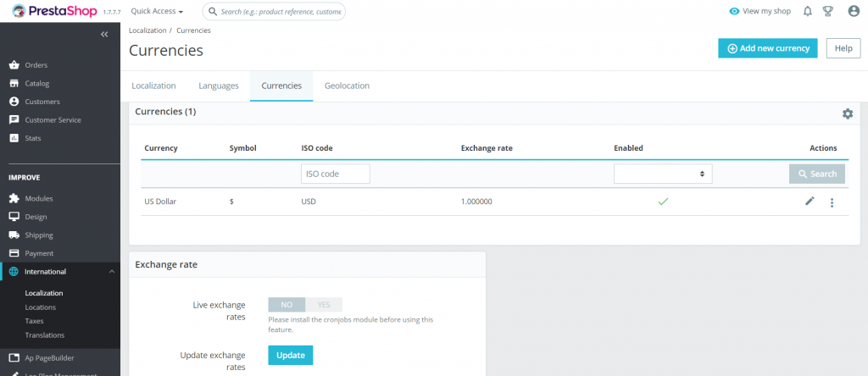Image resolution: width=868 pixels, height=376 pixels.
Task: Switch to the Languages tab
Action: click(219, 86)
